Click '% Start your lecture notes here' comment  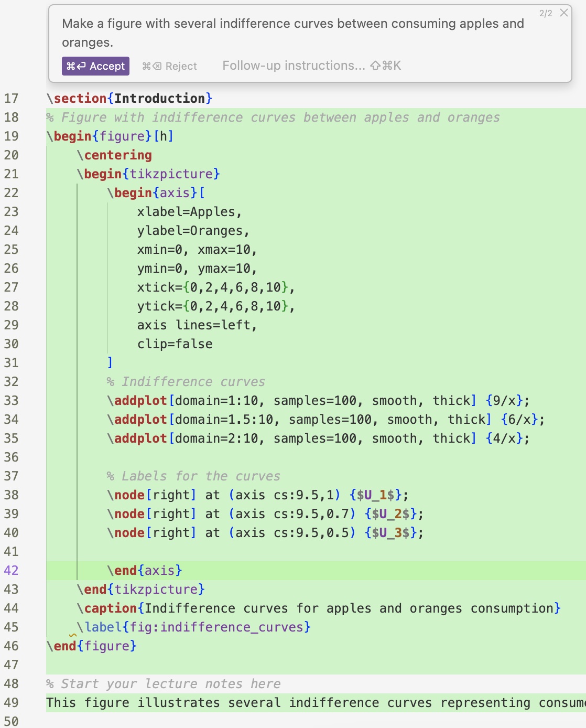coord(164,683)
